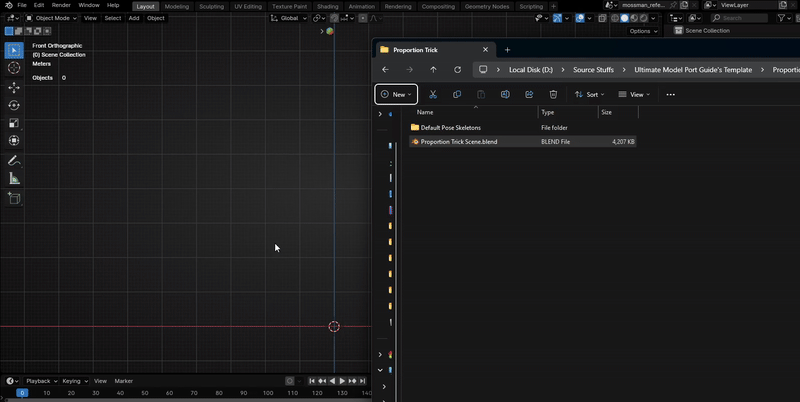Toggle timeline auto keying record button

tap(290, 381)
